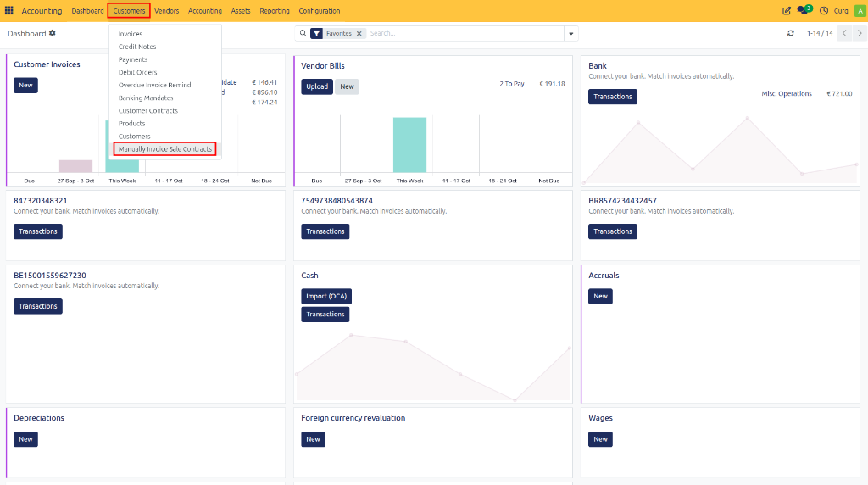This screenshot has width=868, height=485.
Task: Click the Accounting app name
Action: point(42,10)
